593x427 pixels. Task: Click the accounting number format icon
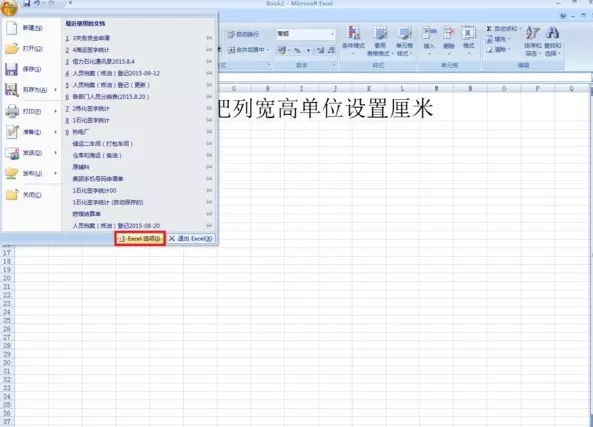pos(282,50)
